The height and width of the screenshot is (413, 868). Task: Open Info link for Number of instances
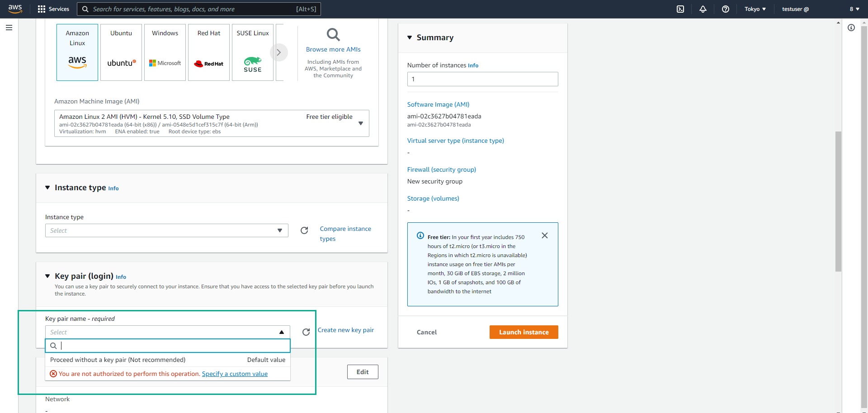coord(473,66)
